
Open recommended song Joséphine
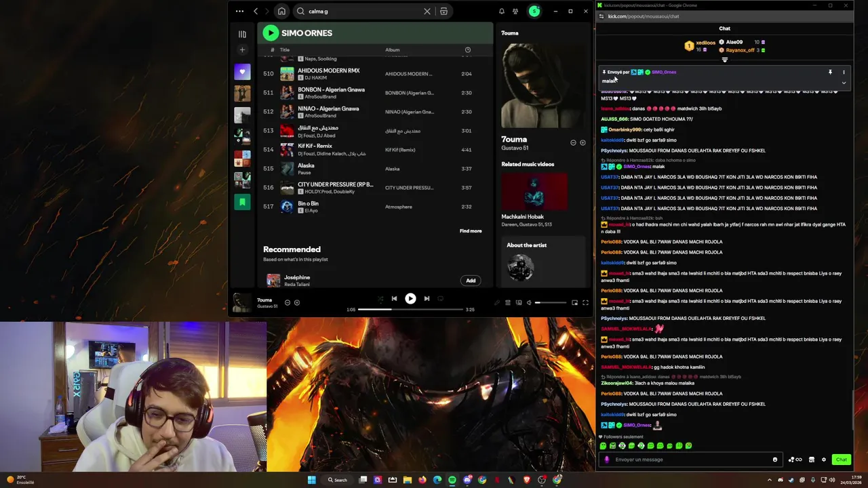(297, 277)
